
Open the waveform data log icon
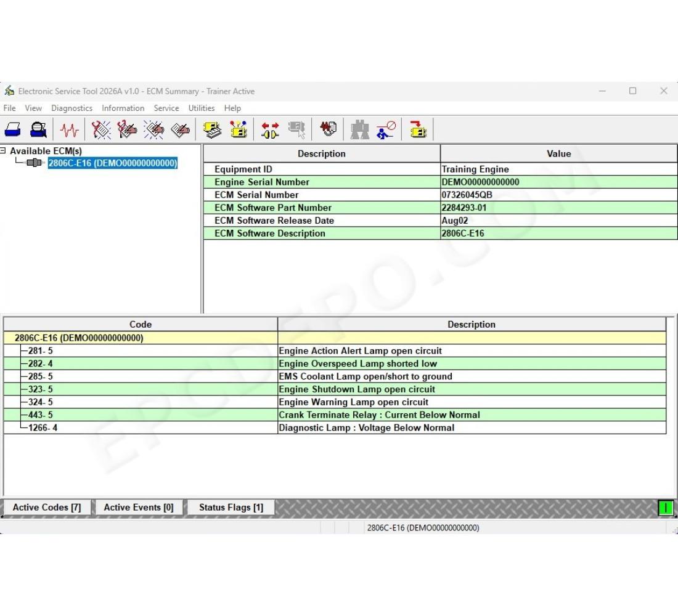(328, 129)
